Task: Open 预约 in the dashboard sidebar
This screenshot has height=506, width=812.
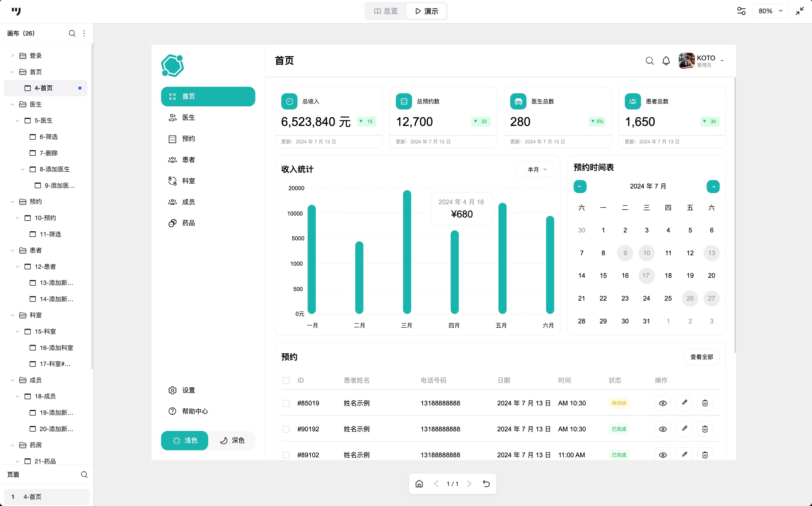Action: pos(188,139)
